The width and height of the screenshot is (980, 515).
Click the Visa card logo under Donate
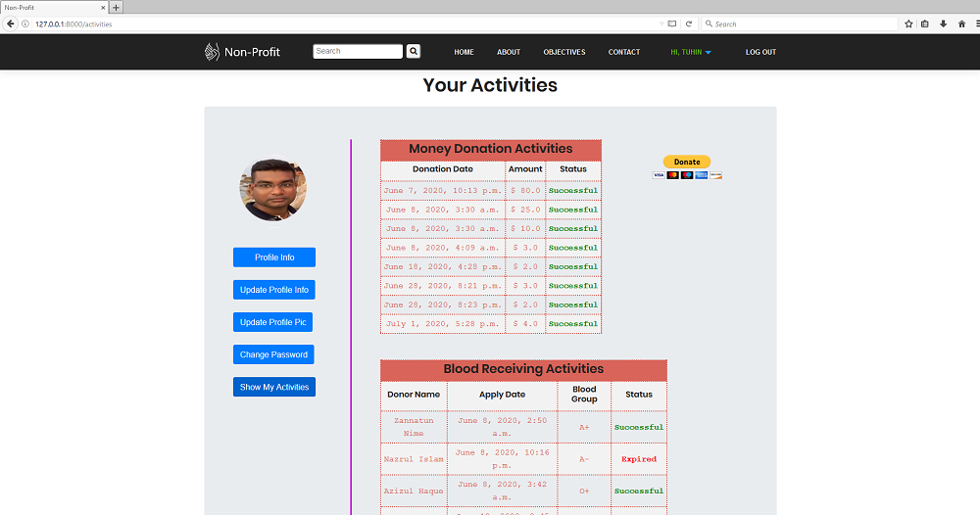tap(659, 175)
